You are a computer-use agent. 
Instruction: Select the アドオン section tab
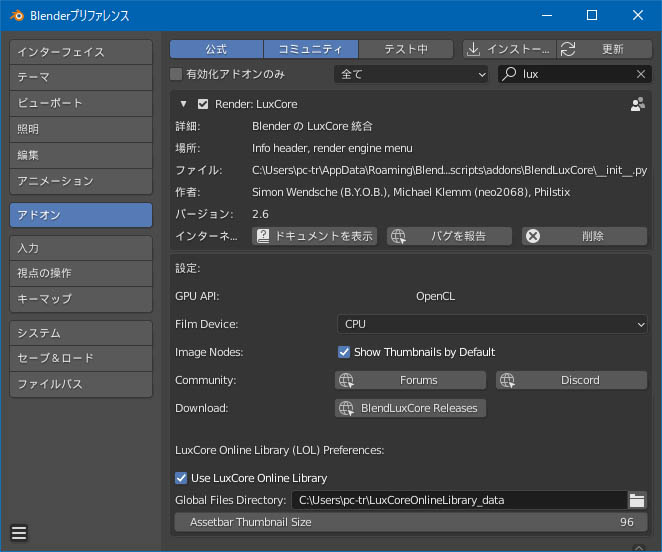click(81, 215)
